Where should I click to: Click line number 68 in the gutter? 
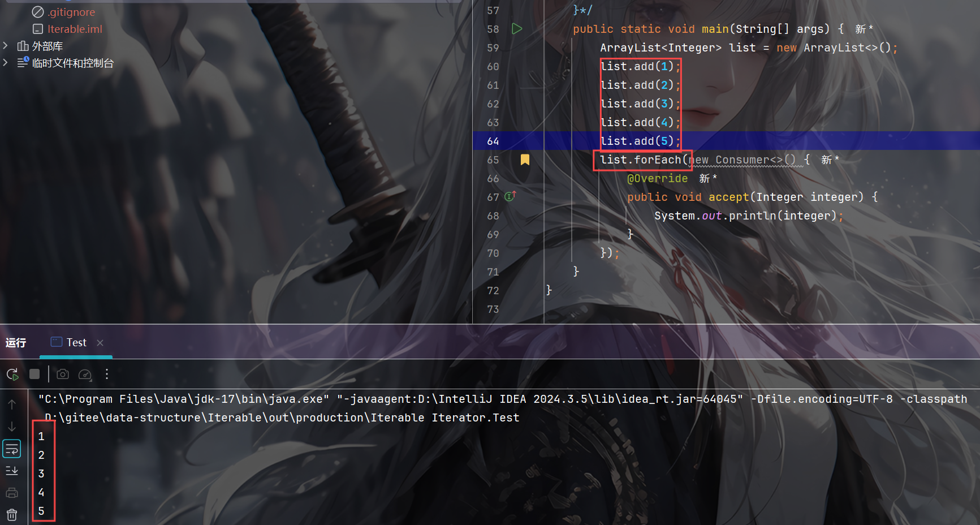pos(493,216)
